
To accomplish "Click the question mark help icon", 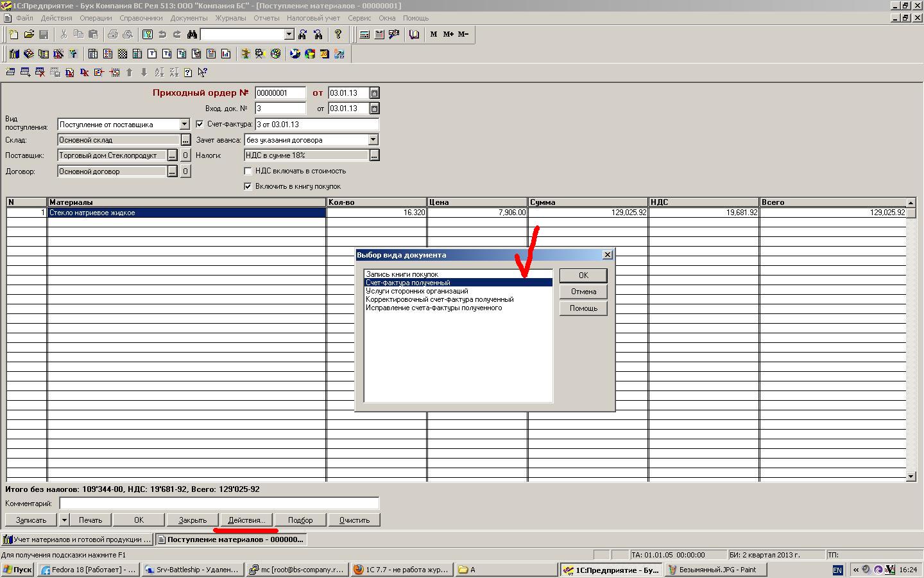I will point(338,35).
